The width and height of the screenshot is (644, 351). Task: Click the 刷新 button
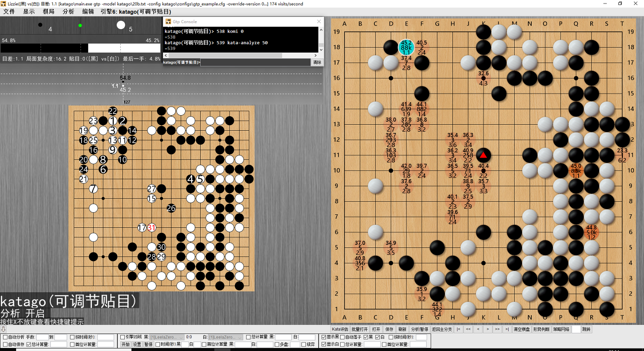tap(403, 329)
